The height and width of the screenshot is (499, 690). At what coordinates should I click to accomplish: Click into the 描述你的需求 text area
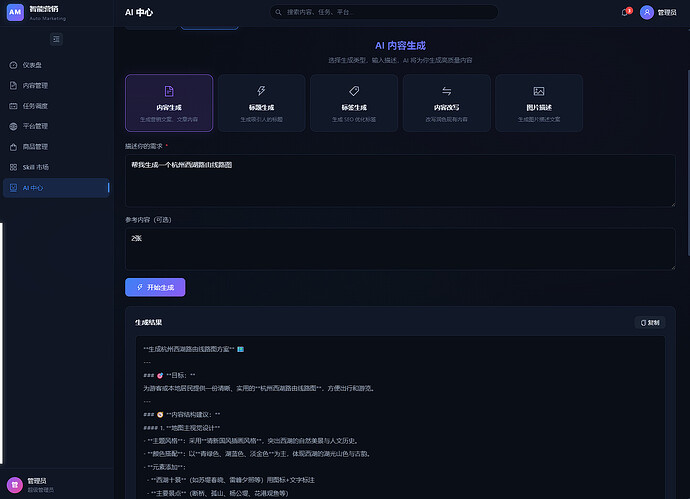coord(400,180)
